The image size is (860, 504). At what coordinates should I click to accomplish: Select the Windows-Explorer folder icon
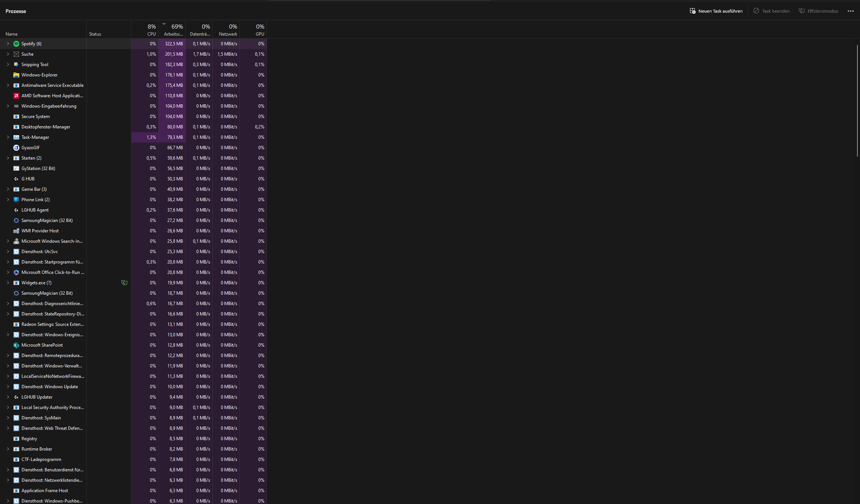point(16,75)
